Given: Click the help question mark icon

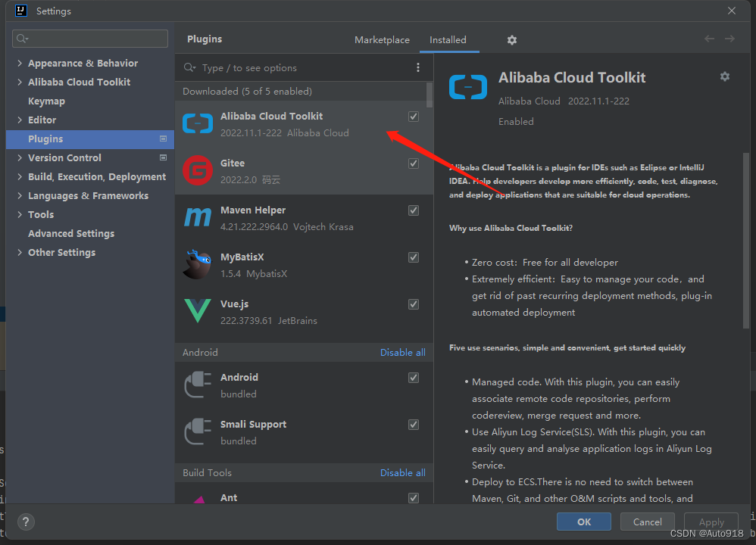Looking at the screenshot, I should tap(25, 522).
